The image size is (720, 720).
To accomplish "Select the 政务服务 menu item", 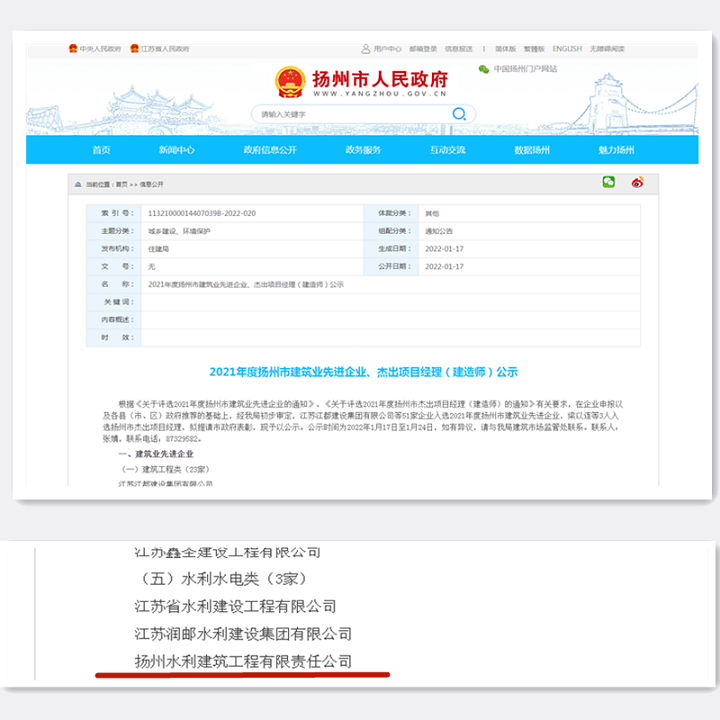I will (x=363, y=150).
